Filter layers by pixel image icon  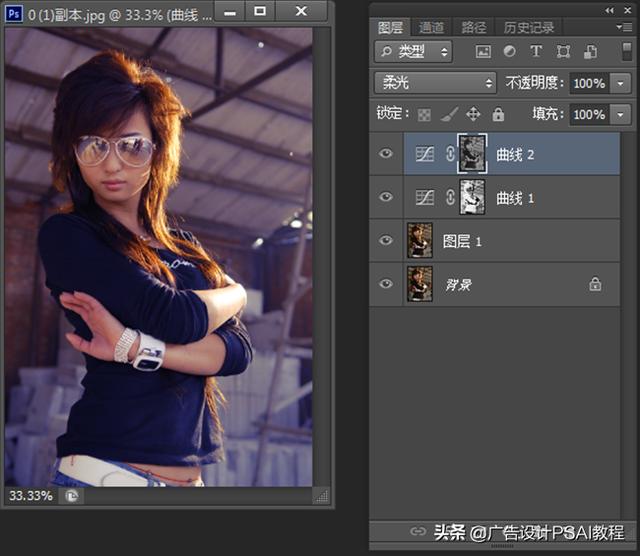[483, 52]
